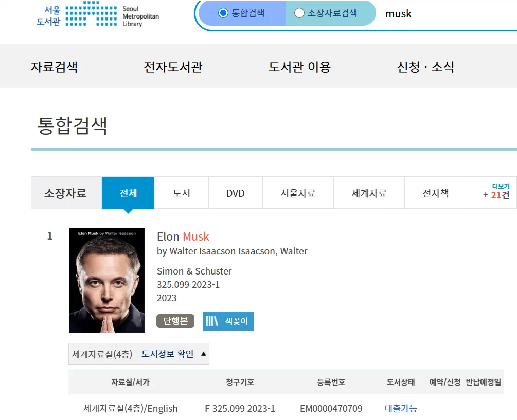Viewport: 517px width, 420px height.
Task: Click the 세계자료실(4층)/English cell
Action: pyautogui.click(x=131, y=409)
